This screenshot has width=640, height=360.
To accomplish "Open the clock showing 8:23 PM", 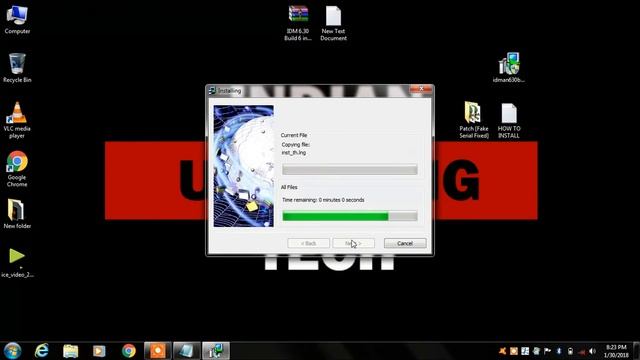I will pyautogui.click(x=616, y=351).
